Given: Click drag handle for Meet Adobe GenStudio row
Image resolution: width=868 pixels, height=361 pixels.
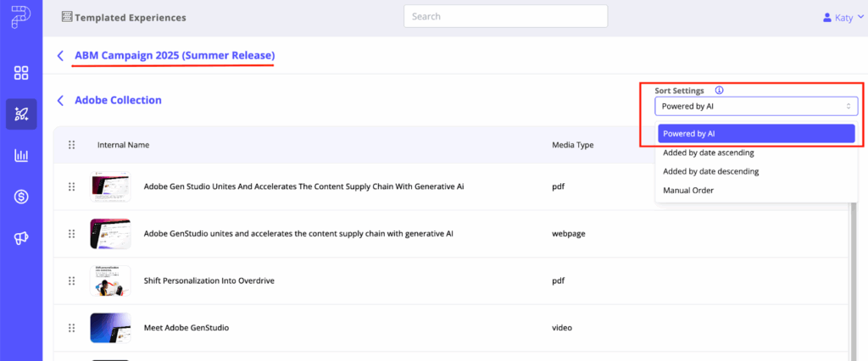Looking at the screenshot, I should tap(71, 328).
